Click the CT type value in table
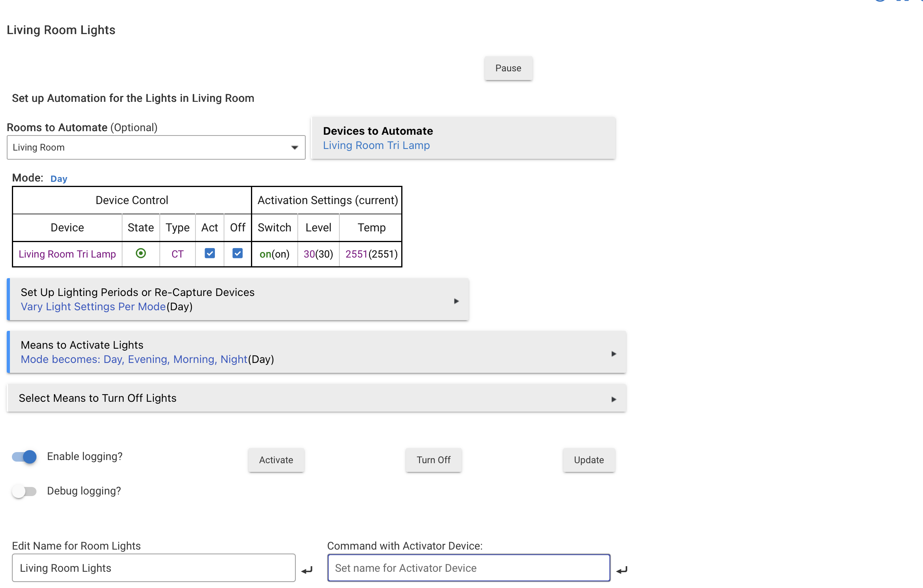 177,254
